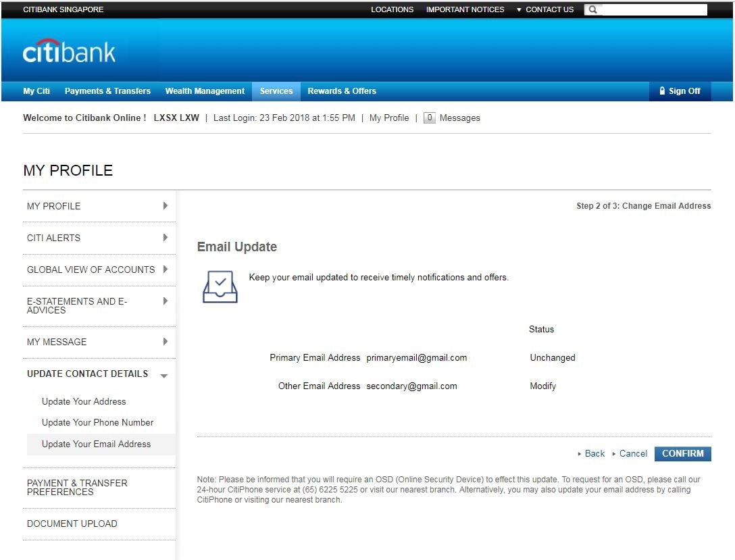The width and height of the screenshot is (735, 560).
Task: Click the search magnifier icon
Action: point(592,9)
